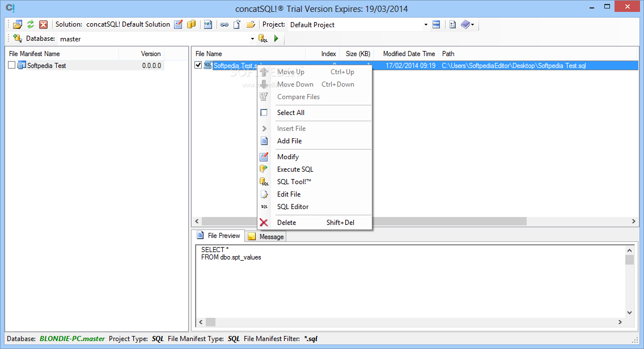Click the Softpedia Test manifest name
This screenshot has height=349, width=644.
point(46,66)
